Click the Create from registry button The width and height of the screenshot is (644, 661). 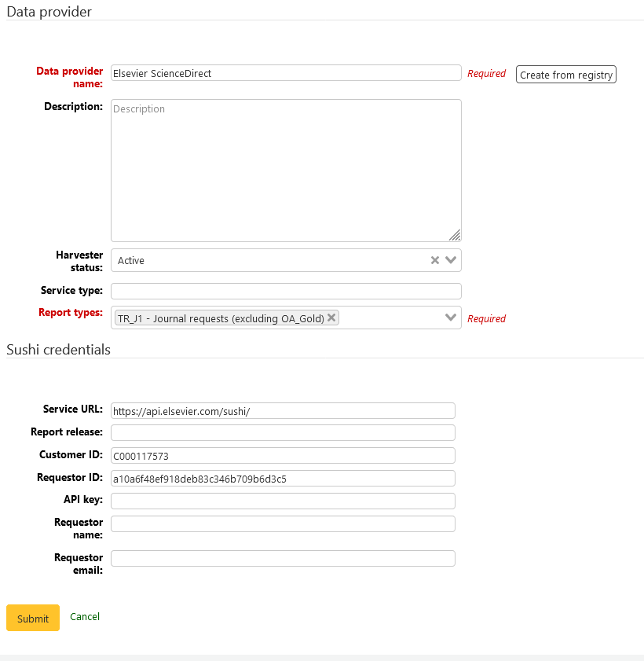[x=565, y=75]
